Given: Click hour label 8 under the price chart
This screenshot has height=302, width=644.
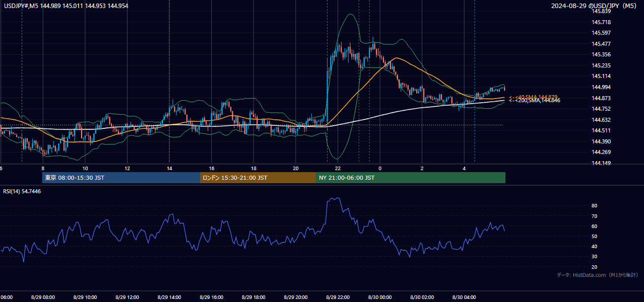Looking at the screenshot, I should point(43,168).
